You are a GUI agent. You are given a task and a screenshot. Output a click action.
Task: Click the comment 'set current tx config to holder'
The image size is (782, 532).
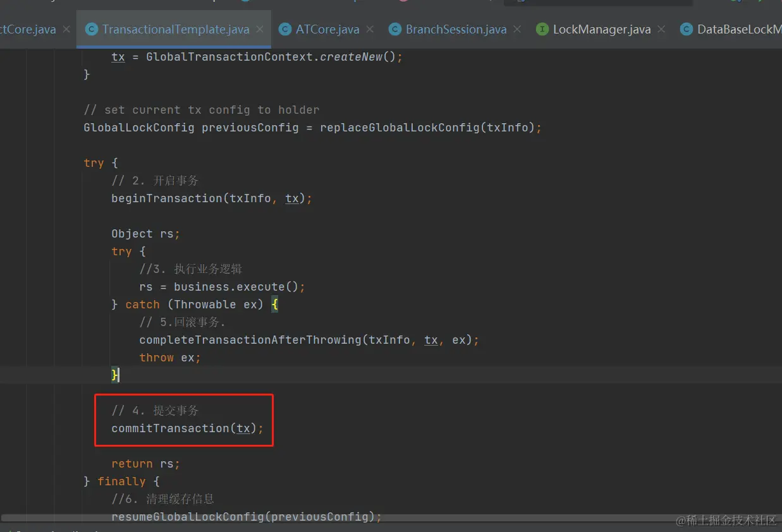click(202, 110)
